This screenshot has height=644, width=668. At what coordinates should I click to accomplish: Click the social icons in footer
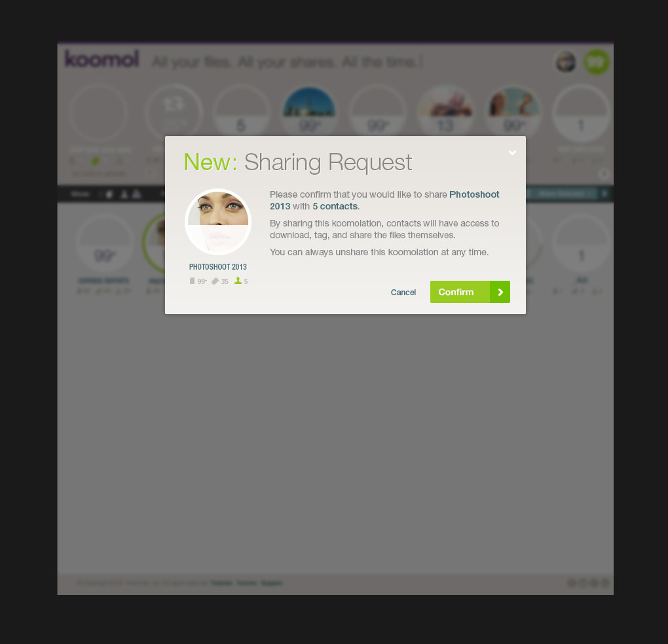[x=588, y=582]
